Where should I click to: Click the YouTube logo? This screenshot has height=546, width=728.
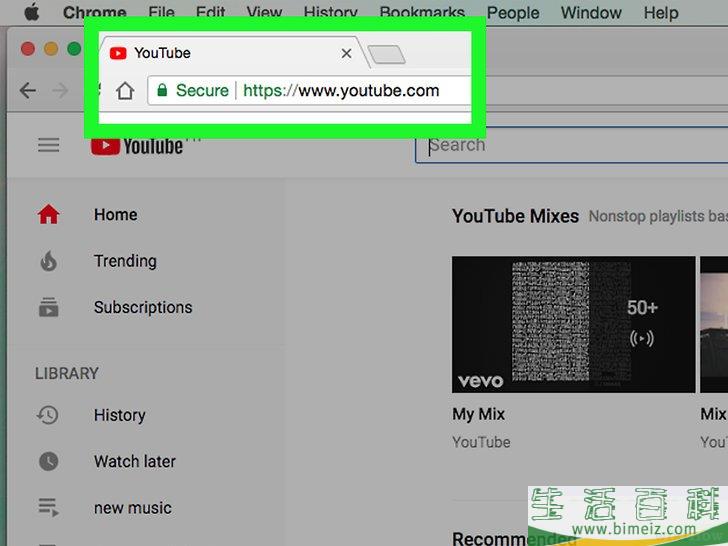click(137, 147)
